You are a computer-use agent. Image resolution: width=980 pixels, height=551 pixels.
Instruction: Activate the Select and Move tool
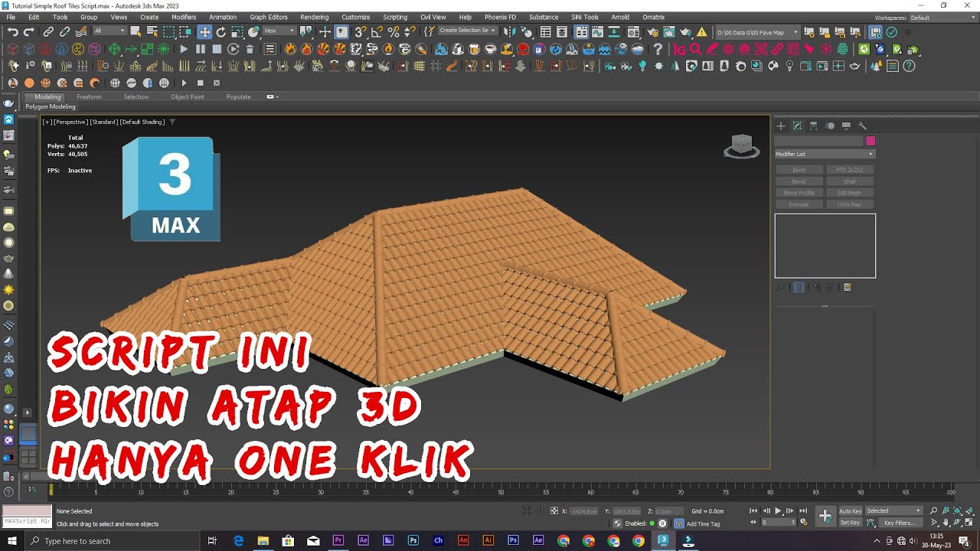[x=204, y=32]
